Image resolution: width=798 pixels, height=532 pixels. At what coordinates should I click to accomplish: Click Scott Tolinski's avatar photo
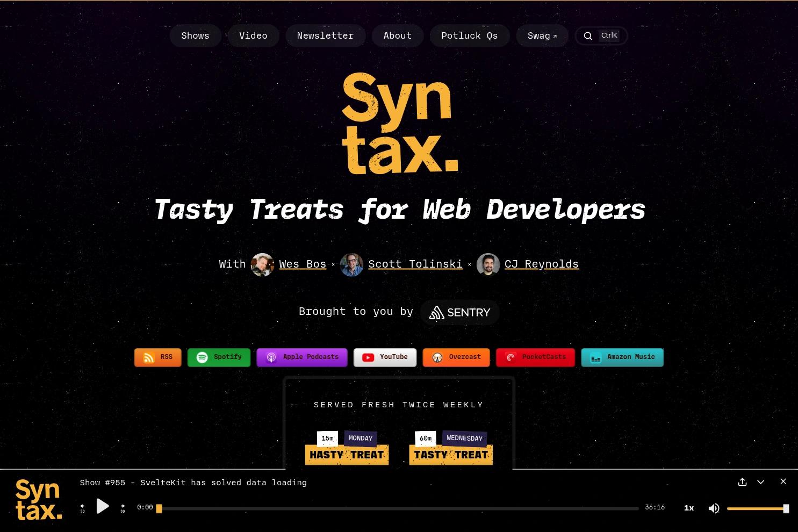[351, 264]
